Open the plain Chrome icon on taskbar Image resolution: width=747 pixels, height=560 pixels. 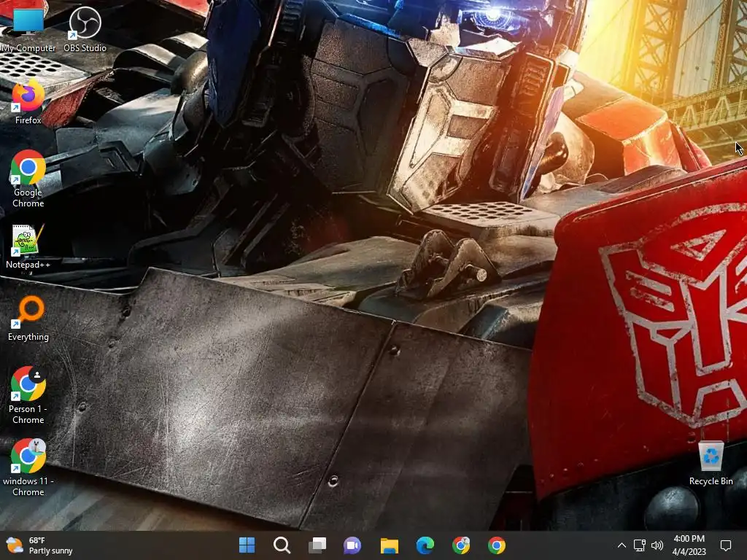coord(496,545)
